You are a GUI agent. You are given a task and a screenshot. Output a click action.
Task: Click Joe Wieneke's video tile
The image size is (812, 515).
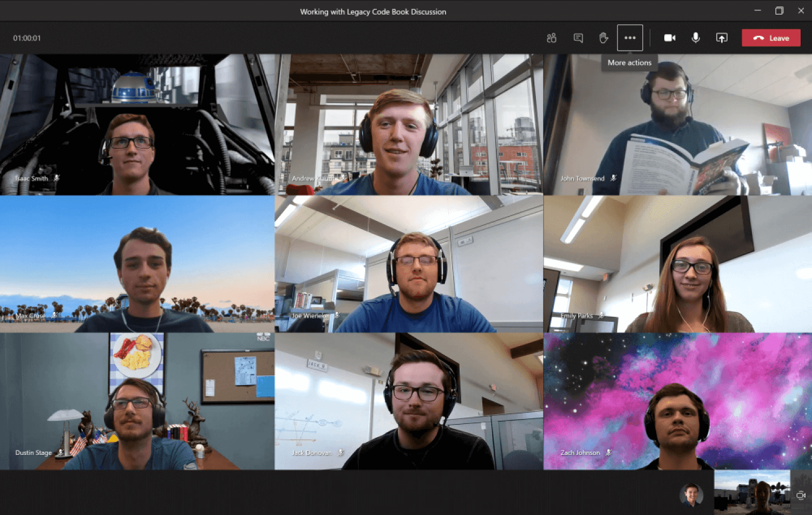[409, 264]
